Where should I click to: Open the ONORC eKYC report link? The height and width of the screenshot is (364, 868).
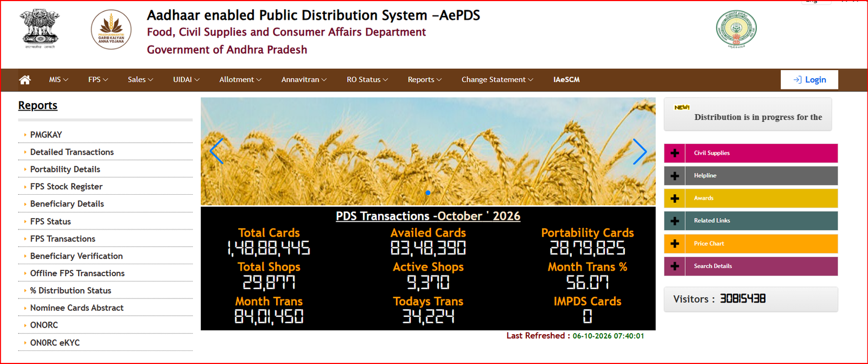tap(55, 343)
